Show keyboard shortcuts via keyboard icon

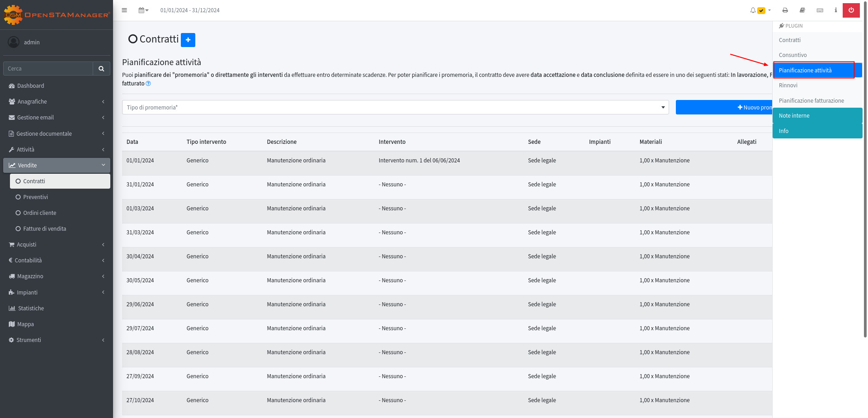click(820, 10)
